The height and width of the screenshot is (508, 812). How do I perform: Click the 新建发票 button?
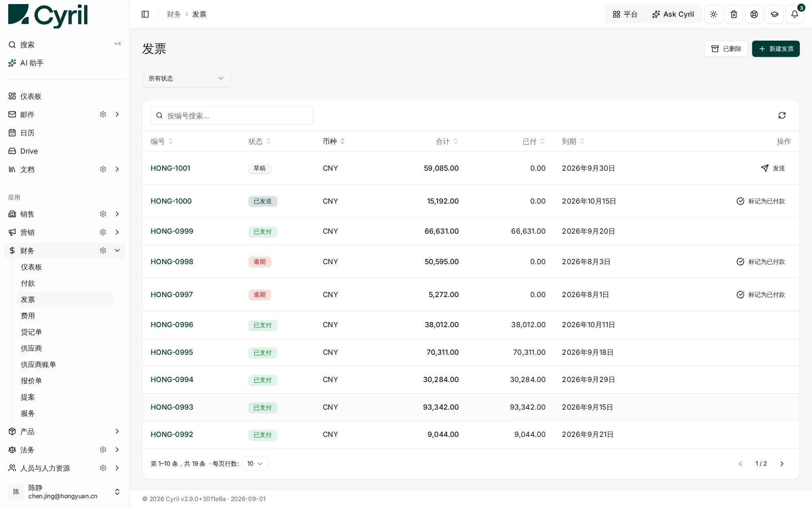tap(775, 49)
